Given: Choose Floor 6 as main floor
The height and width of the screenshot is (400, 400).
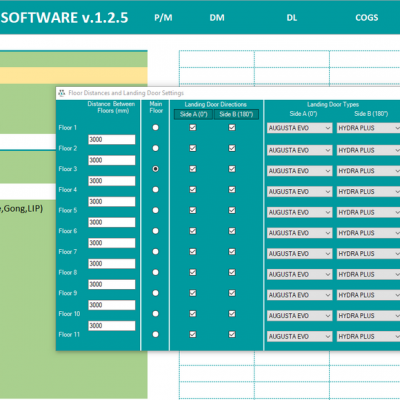Looking at the screenshot, I should [155, 231].
